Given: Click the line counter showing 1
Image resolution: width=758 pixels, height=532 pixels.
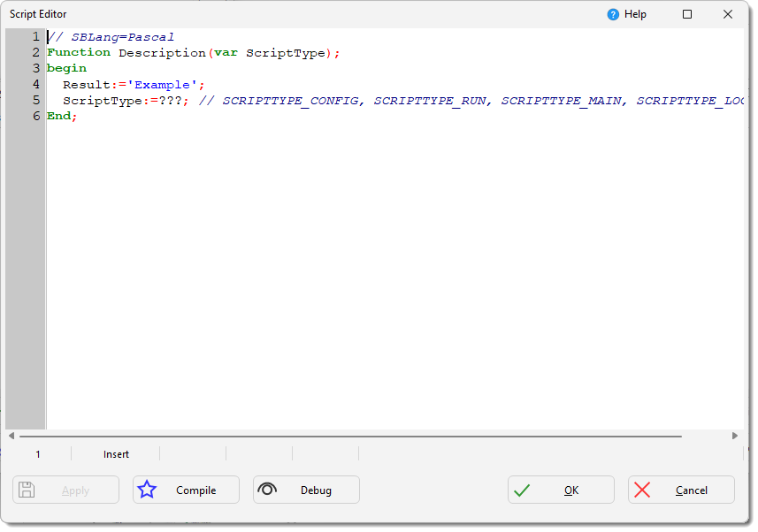Looking at the screenshot, I should 38,454.
